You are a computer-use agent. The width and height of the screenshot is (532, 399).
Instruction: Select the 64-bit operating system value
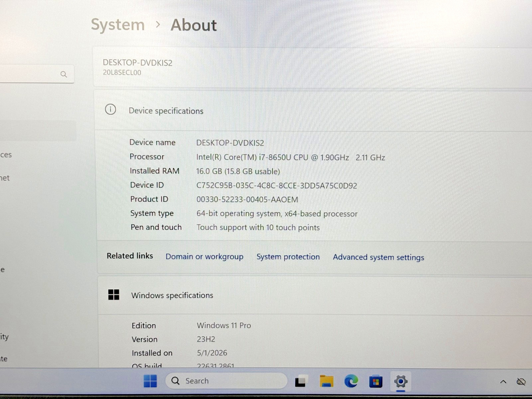(x=277, y=213)
